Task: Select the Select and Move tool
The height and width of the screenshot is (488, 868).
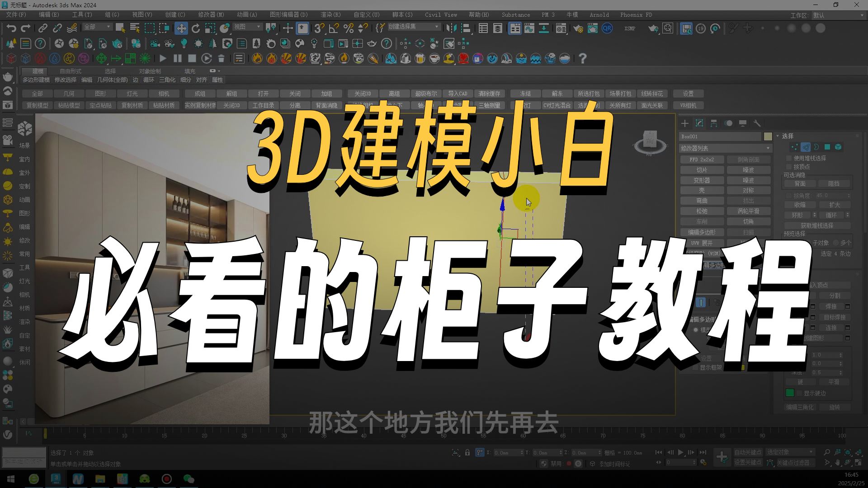Action: point(182,28)
